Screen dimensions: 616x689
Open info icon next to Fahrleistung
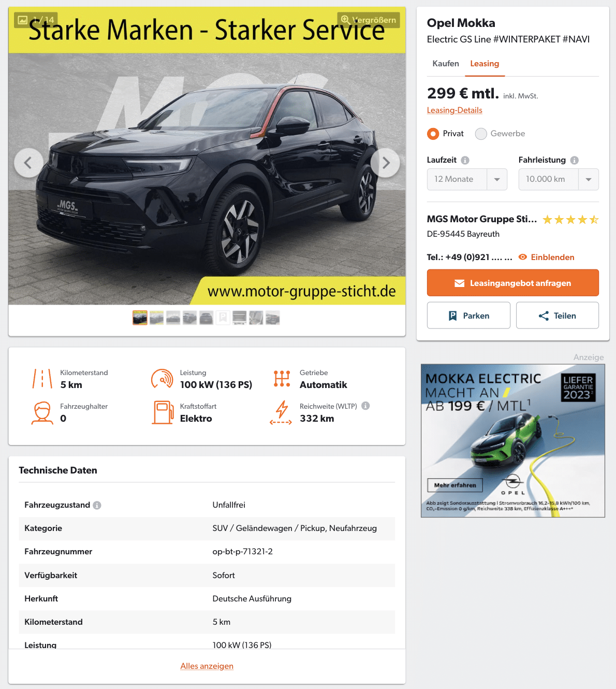574,160
